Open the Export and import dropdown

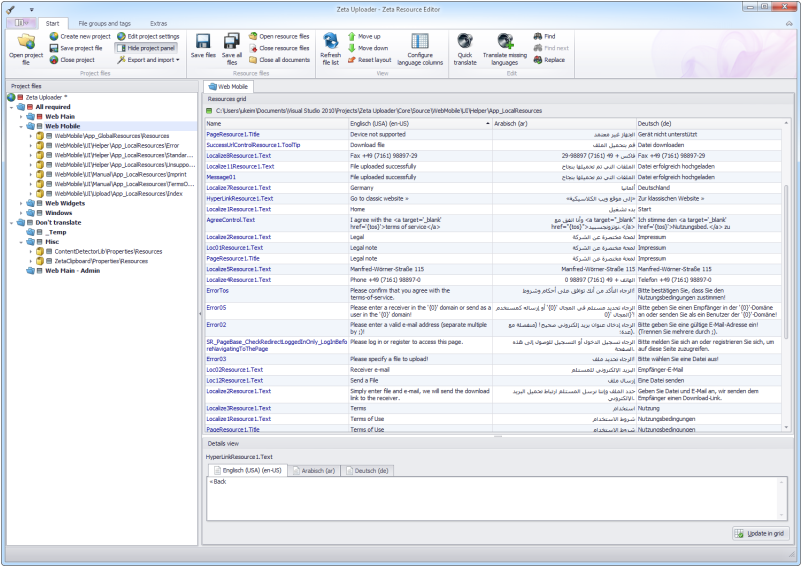(x=152, y=59)
